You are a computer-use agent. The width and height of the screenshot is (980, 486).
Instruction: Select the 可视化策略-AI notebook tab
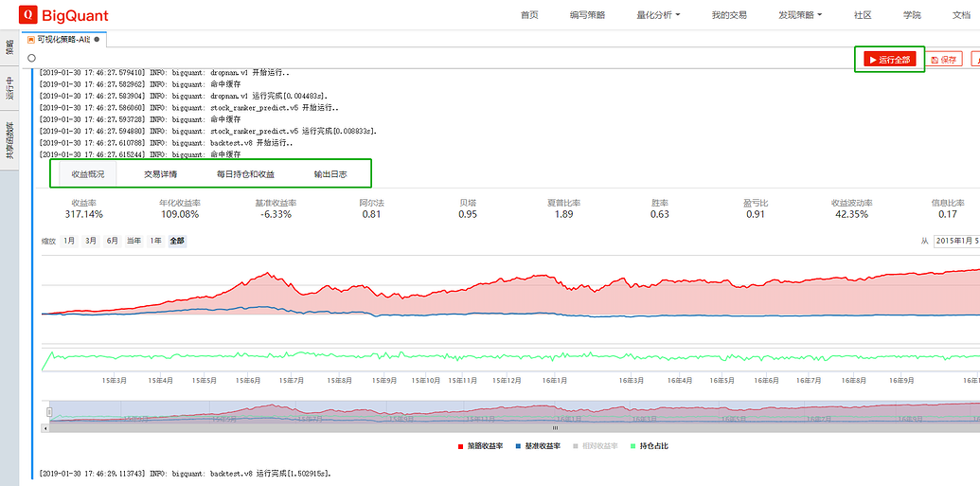click(64, 40)
